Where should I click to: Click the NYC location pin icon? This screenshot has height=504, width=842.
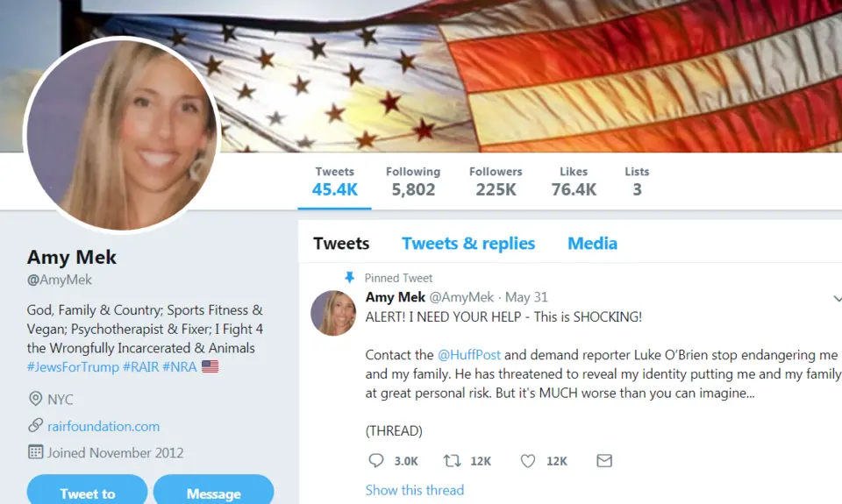[x=35, y=399]
